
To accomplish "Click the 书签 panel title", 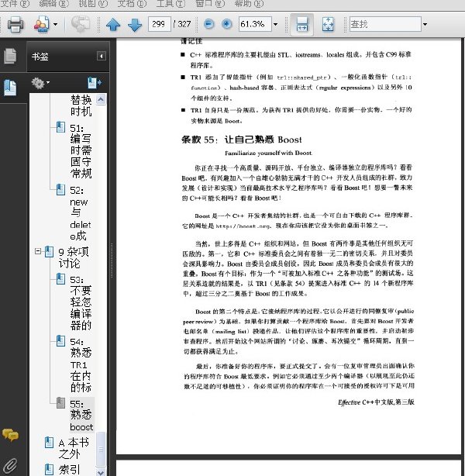I will pos(40,57).
